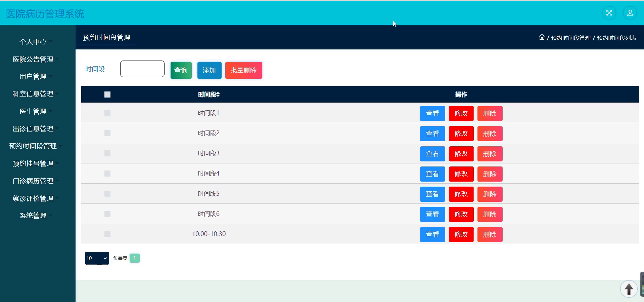The image size is (644, 302).
Task: View details of 时间段4
Action: coord(432,174)
